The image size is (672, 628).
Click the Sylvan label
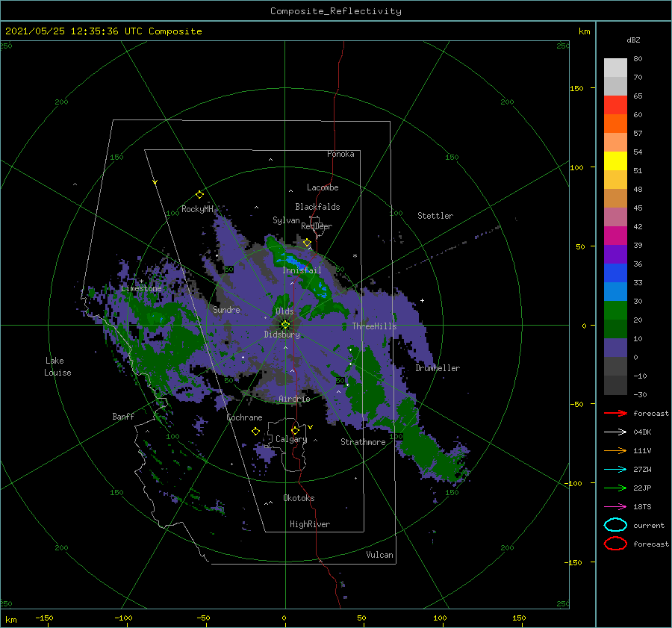[286, 220]
